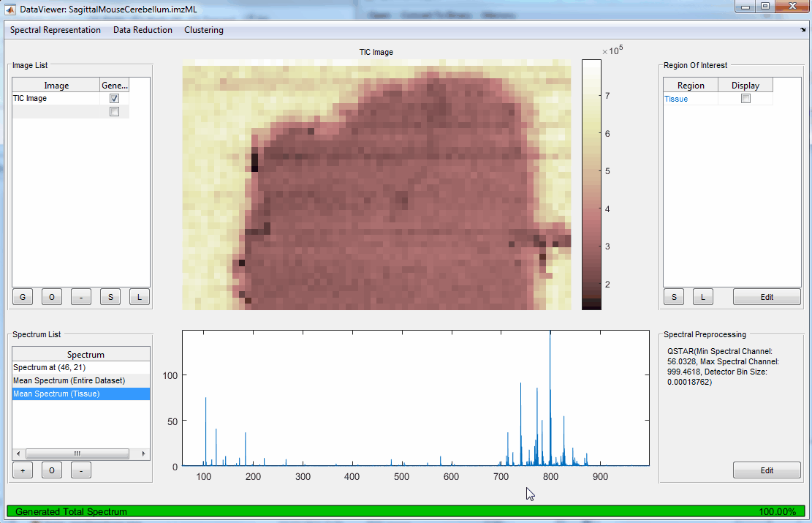
Task: Click the L button in Region Of Interest panel
Action: (x=702, y=296)
